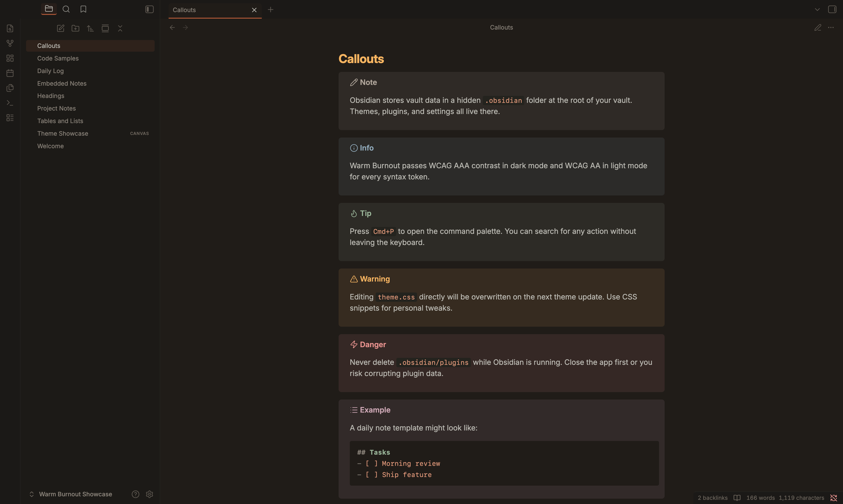Create new canvas ribbon icon
This screenshot has height=504, width=843.
coord(10,58)
